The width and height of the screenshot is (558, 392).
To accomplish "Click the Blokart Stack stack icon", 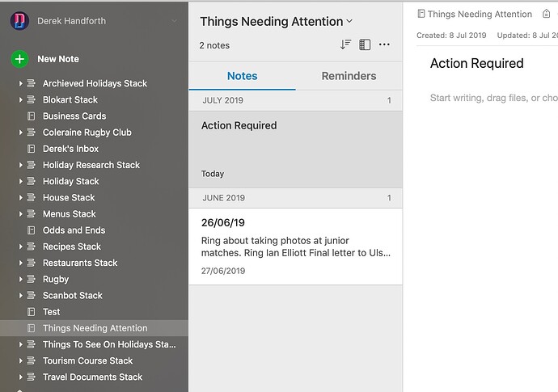I will tap(32, 99).
